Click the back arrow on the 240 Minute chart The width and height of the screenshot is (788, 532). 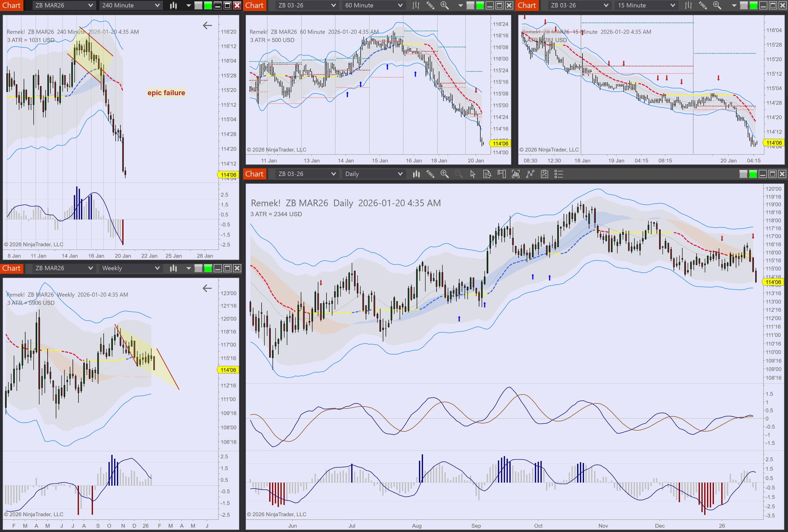pos(206,25)
